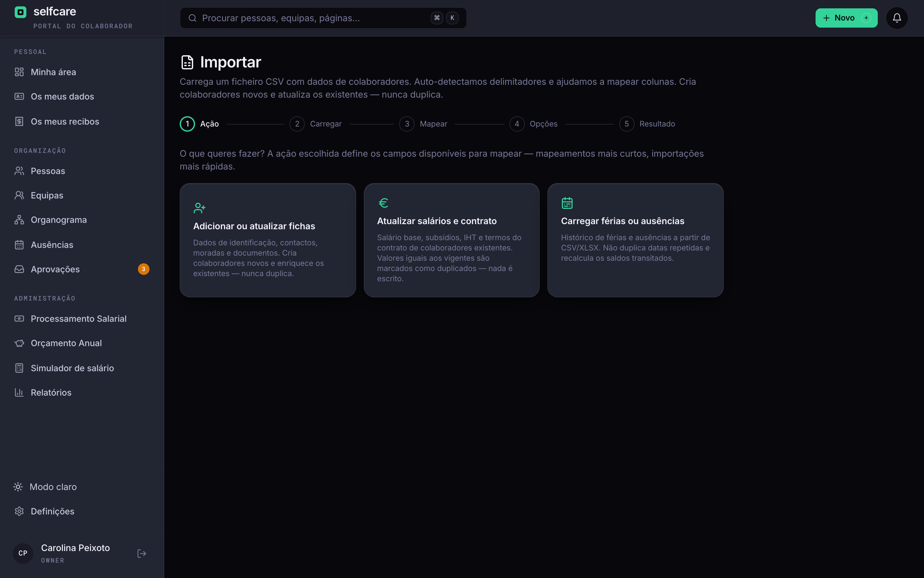
Task: Click the add-person icon on fichas card
Action: tap(199, 208)
